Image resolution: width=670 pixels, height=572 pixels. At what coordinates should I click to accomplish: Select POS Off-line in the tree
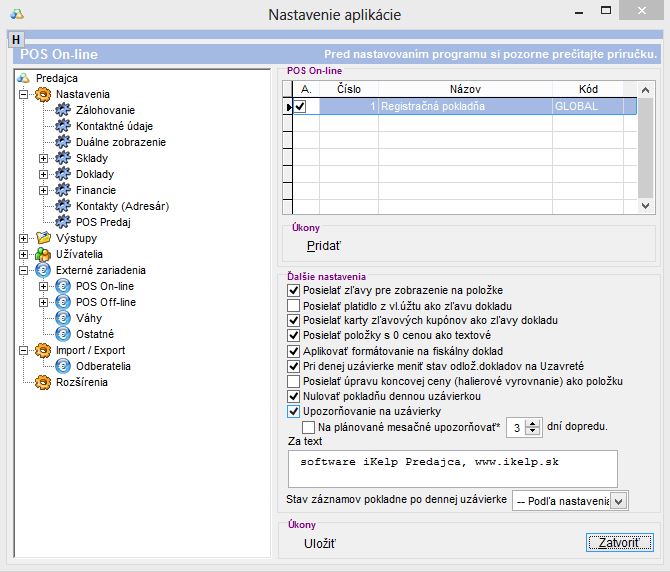click(106, 302)
